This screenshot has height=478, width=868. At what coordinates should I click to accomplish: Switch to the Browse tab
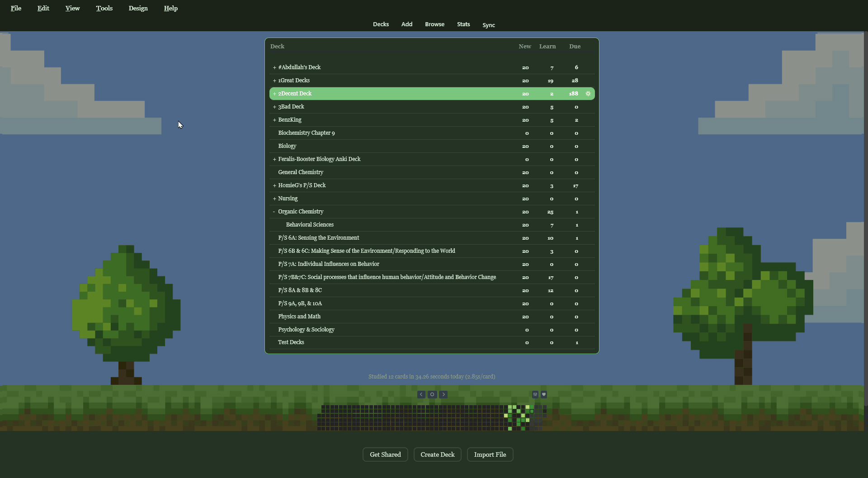tap(434, 24)
